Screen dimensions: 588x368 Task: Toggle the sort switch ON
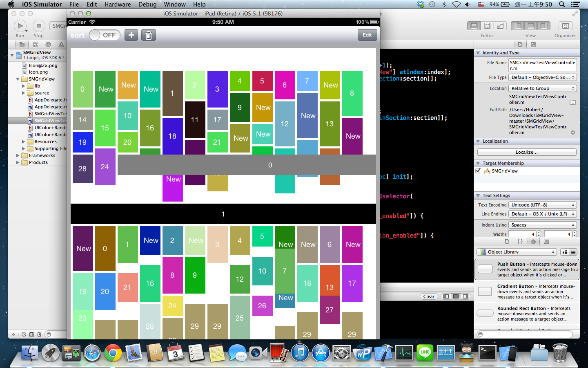coord(105,35)
